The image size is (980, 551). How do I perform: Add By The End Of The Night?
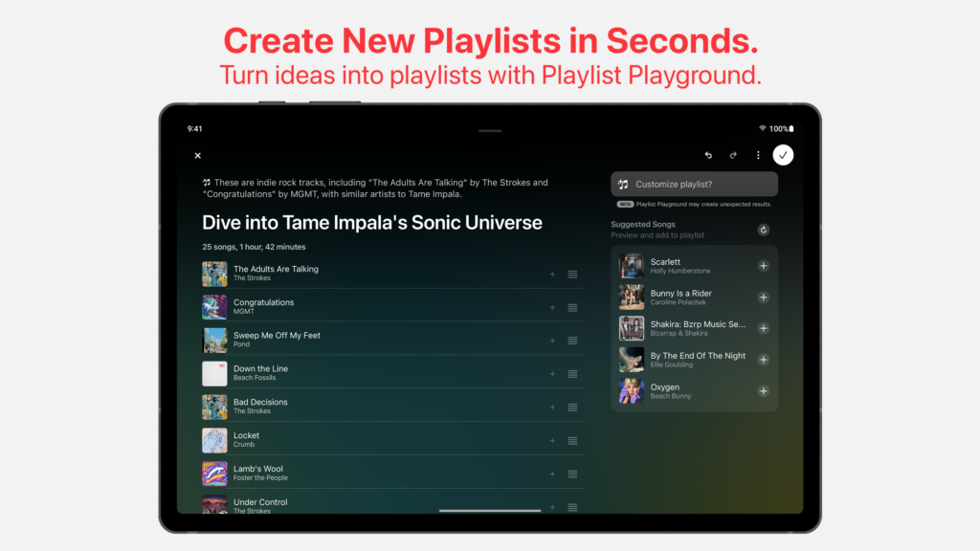coord(763,360)
